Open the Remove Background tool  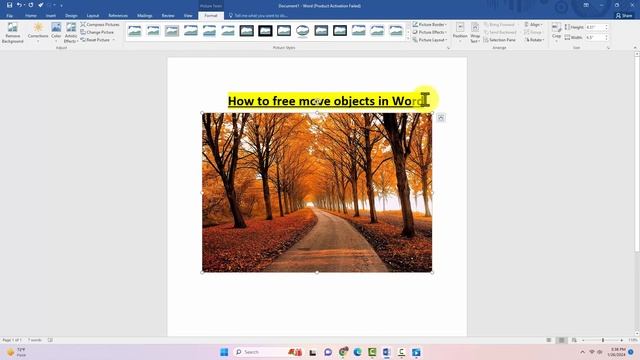(x=13, y=33)
